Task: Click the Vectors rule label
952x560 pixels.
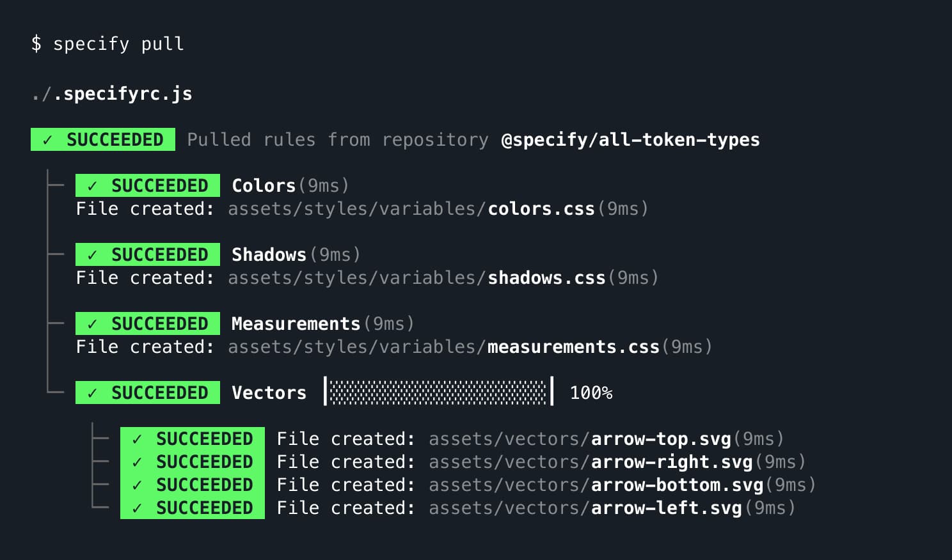Action: pos(269,393)
